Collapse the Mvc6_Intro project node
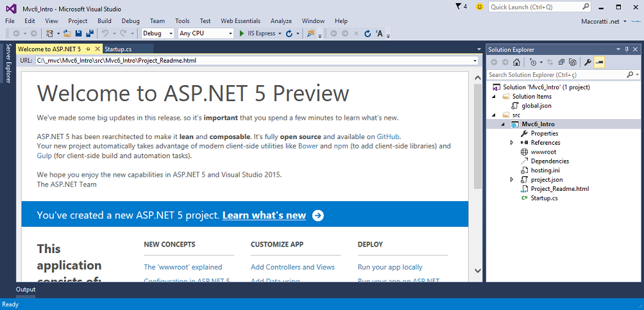The height and width of the screenshot is (310, 644). pos(503,124)
